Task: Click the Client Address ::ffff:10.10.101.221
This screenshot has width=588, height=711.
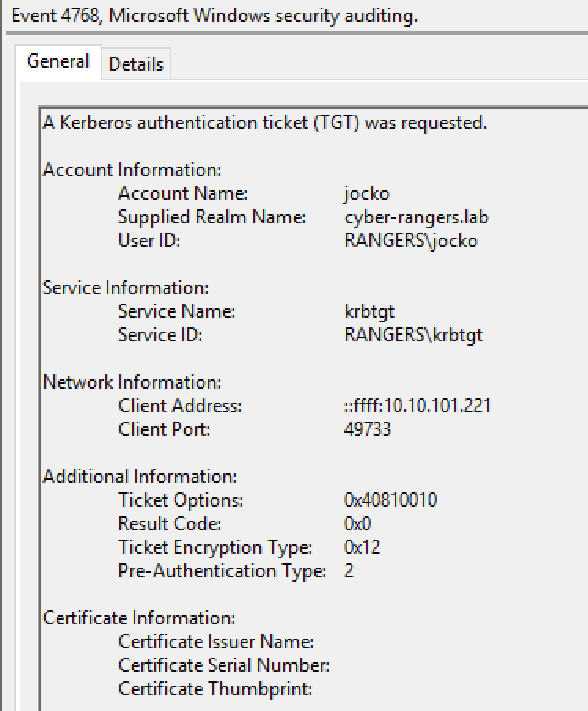Action: [x=417, y=406]
